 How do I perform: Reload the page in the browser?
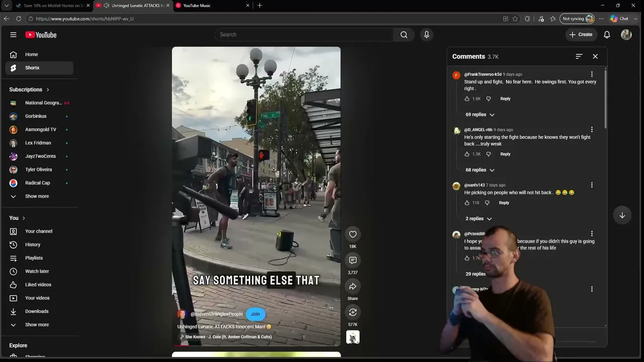click(19, 19)
